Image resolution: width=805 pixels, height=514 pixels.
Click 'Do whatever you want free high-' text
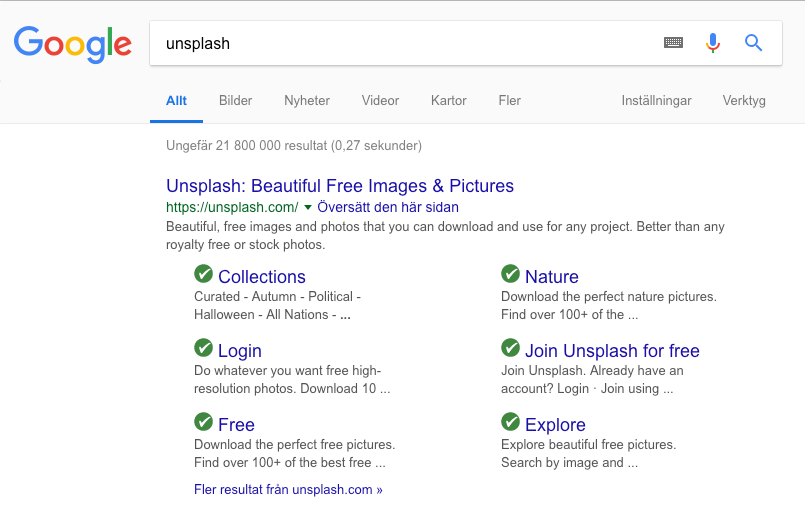point(288,371)
